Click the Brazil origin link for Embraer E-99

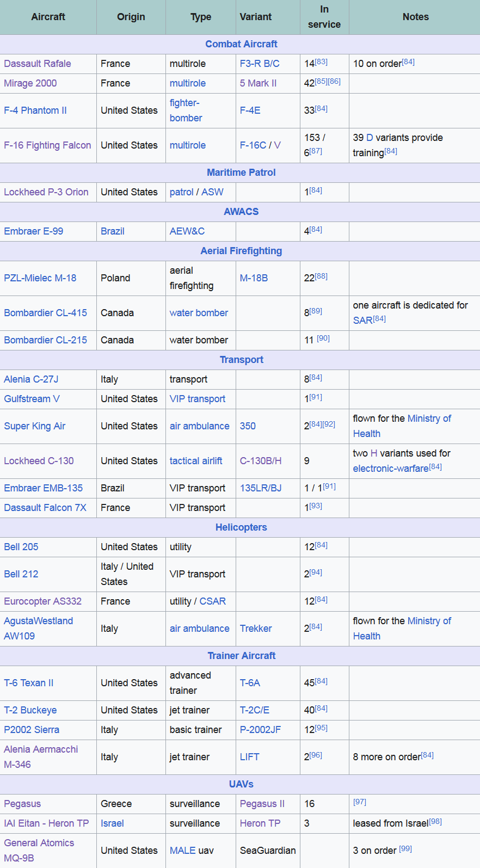[113, 231]
